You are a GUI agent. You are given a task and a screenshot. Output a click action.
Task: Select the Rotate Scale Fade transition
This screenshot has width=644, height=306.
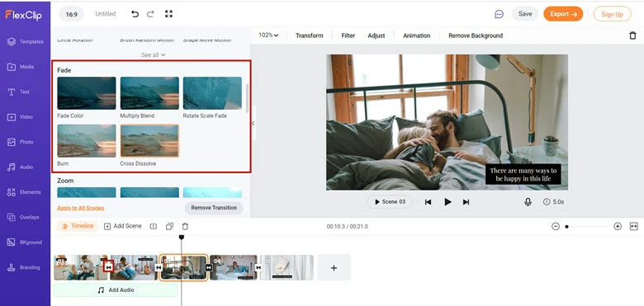[x=212, y=93]
